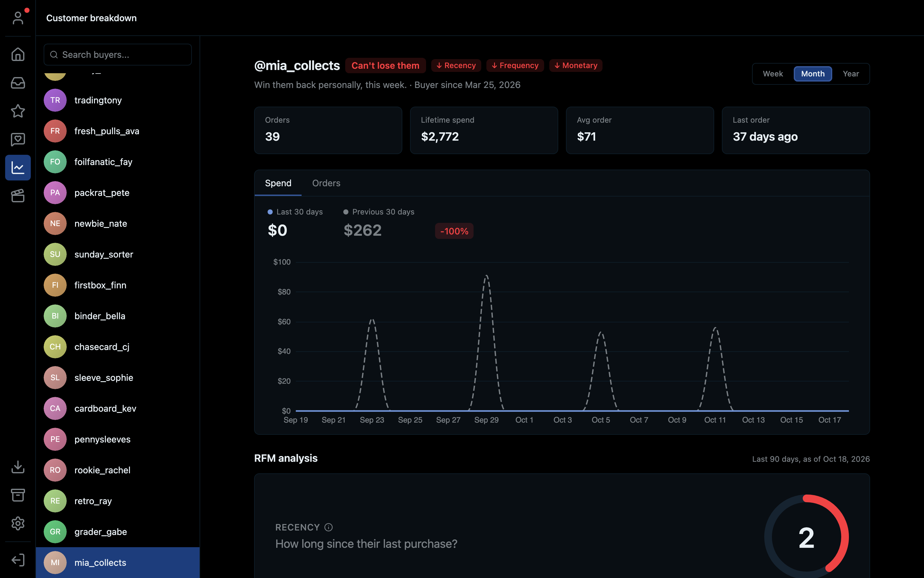
Task: Click the grader_gabe GR avatar
Action: point(55,532)
